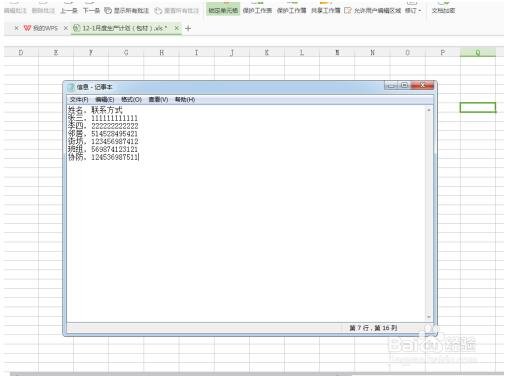Screen dimensions: 505x376
Task: Click 允许用户编辑区域 in the WPS toolbar
Action: pyautogui.click(x=377, y=11)
